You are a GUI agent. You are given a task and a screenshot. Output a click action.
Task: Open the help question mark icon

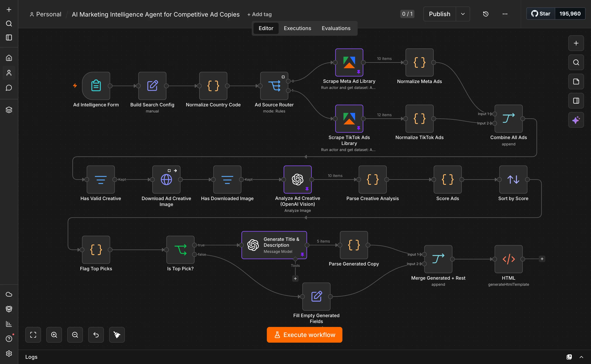coord(9,339)
